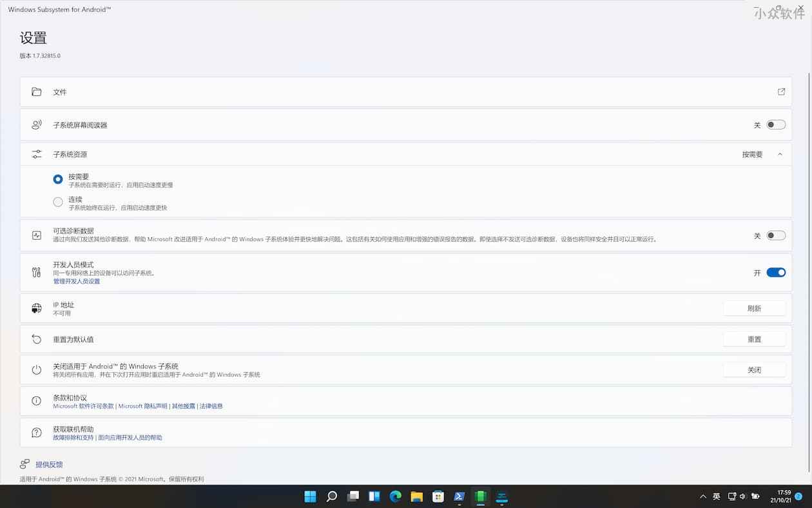Screen dimensions: 812x508
Task: Click the 子系统屏幕阅读器 screen reader icon
Action: (37, 125)
